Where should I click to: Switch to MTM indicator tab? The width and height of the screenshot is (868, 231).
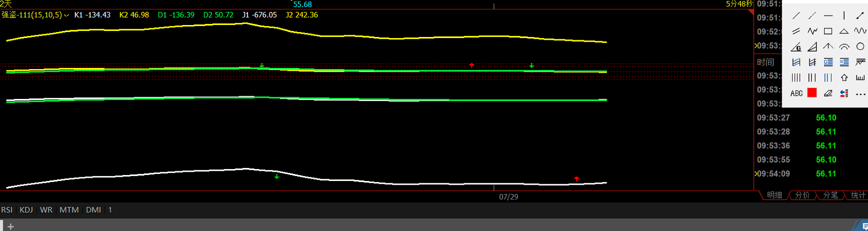pos(69,210)
